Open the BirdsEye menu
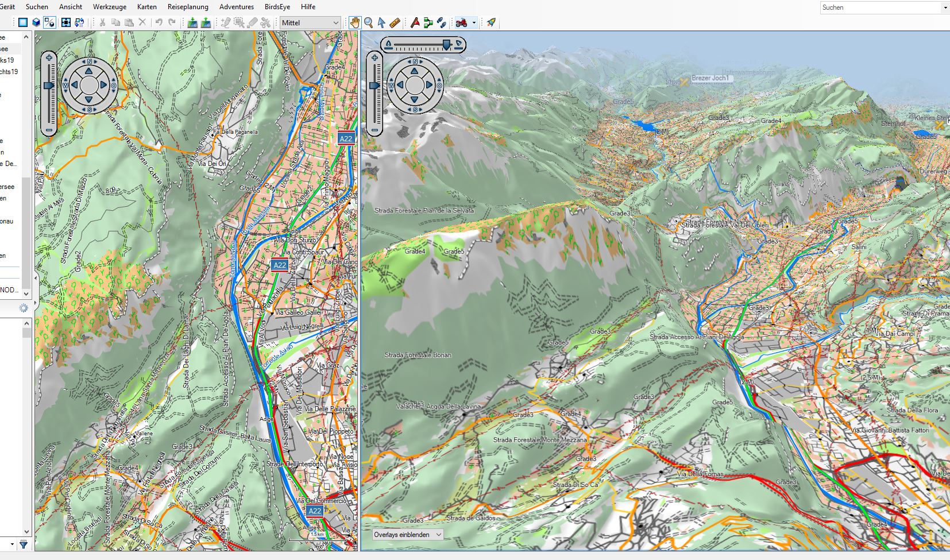The width and height of the screenshot is (950, 560). (277, 7)
